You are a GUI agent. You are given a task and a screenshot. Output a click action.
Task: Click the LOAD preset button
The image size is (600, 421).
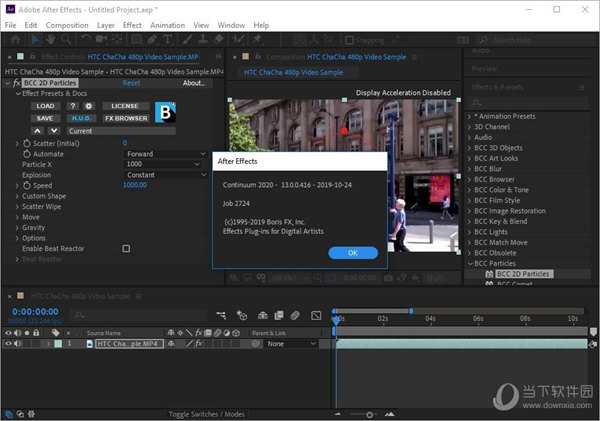(x=45, y=106)
